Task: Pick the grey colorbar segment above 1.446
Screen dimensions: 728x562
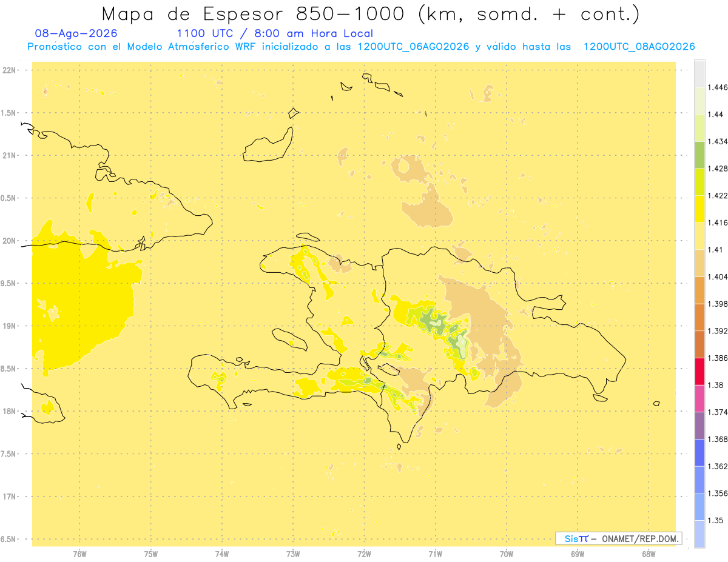Action: pos(699,73)
